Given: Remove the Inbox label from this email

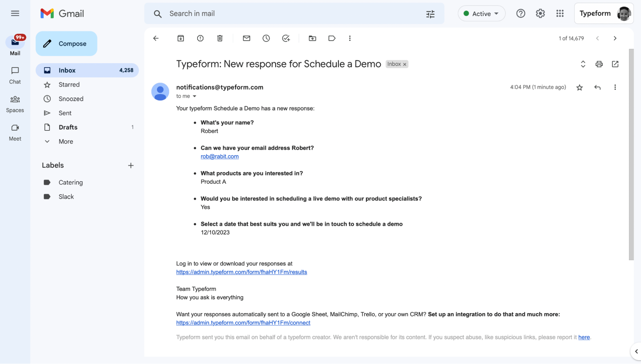Looking at the screenshot, I should [405, 64].
